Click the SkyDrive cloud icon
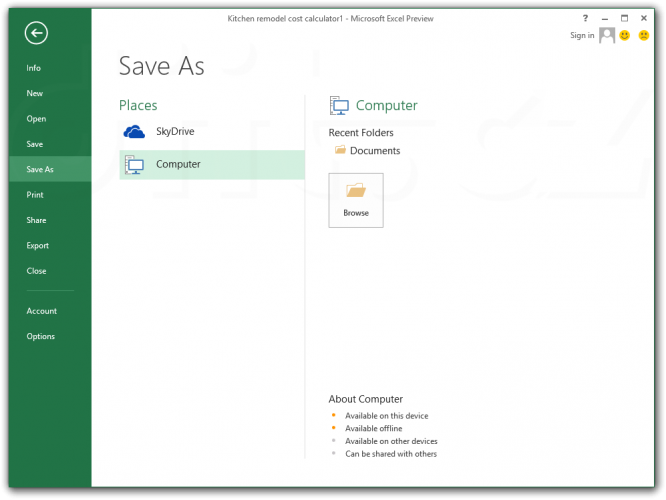 (x=134, y=132)
